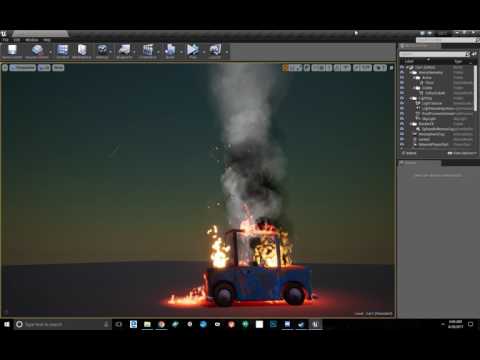This screenshot has width=480, height=360.
Task: Expand the Settings dropdown arrow
Action: pyautogui.click(x=111, y=52)
